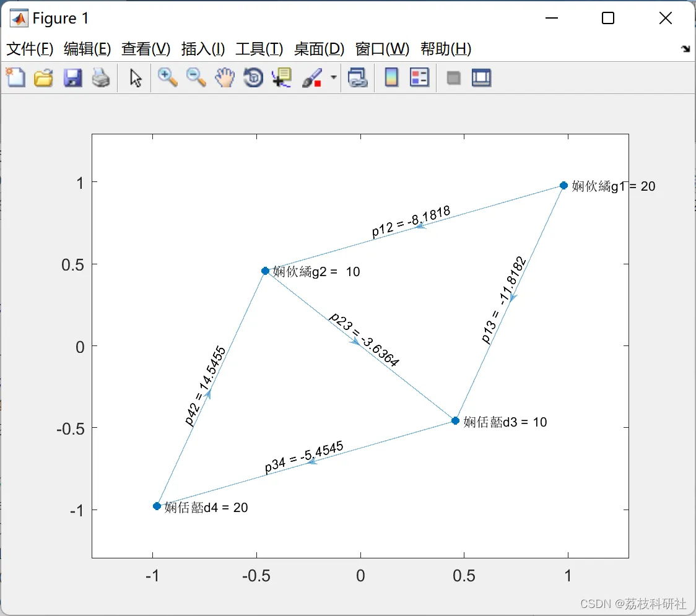The image size is (696, 616).
Task: Click the y-axis tick label -1
Action: [77, 511]
